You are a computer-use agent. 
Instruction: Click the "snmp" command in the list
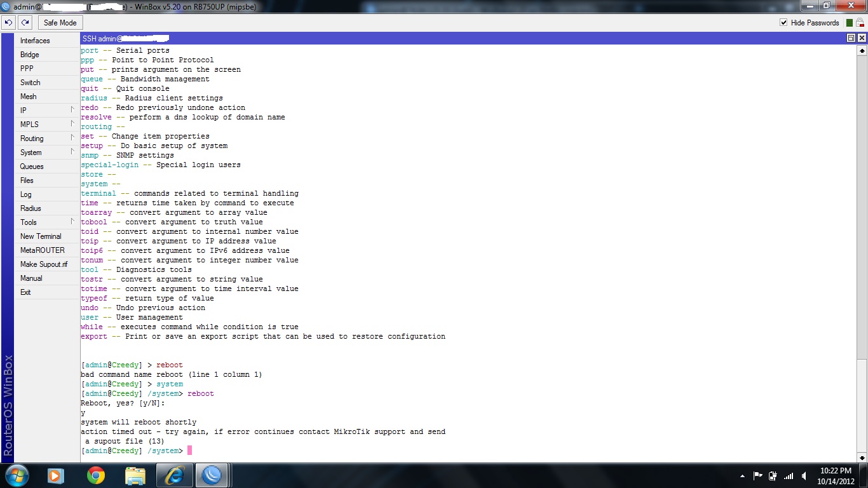90,155
